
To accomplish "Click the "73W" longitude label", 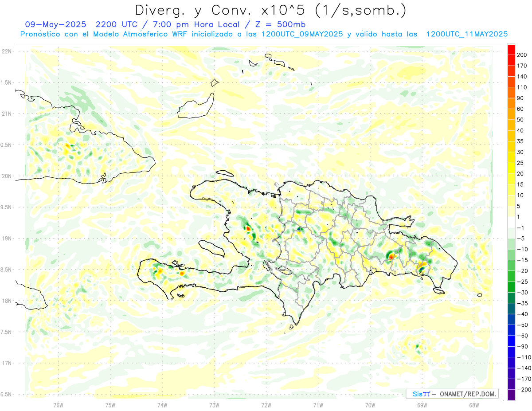I will pos(214,405).
